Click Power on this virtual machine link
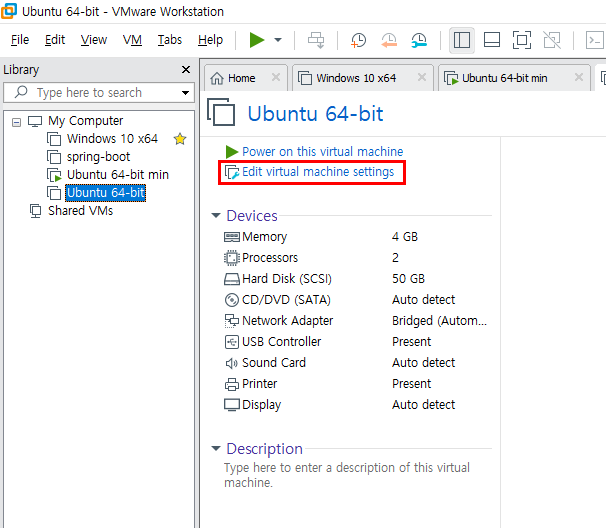The image size is (606, 528). coord(322,152)
